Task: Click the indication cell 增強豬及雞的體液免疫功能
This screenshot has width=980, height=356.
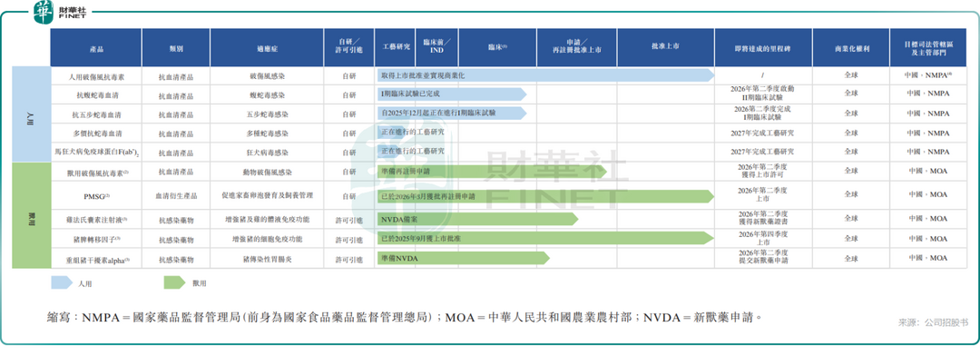Action: point(267,220)
